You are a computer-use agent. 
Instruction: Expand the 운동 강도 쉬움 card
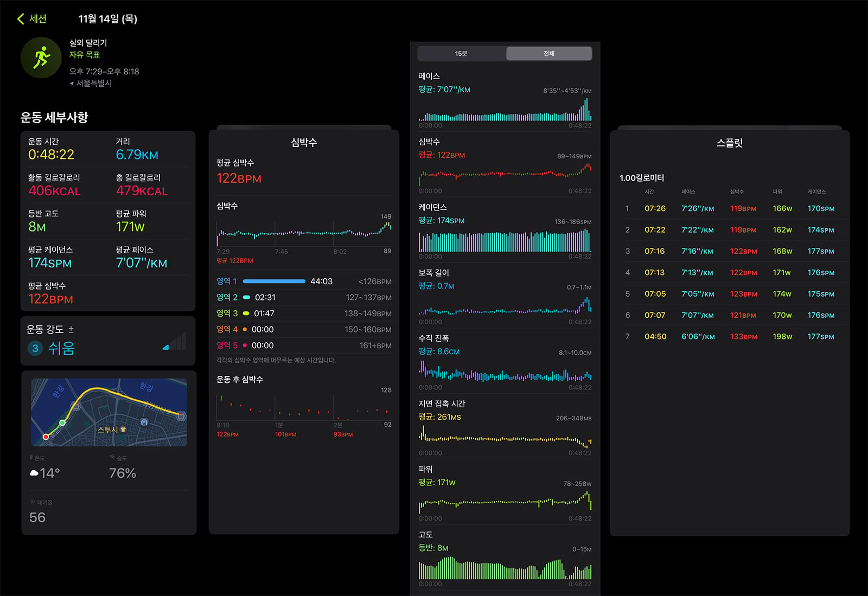pos(108,341)
